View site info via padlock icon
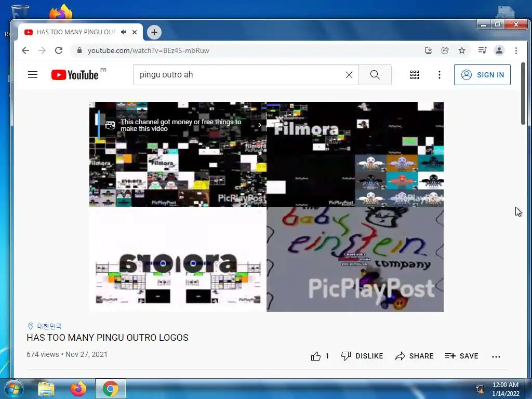532x399 pixels. click(x=79, y=50)
